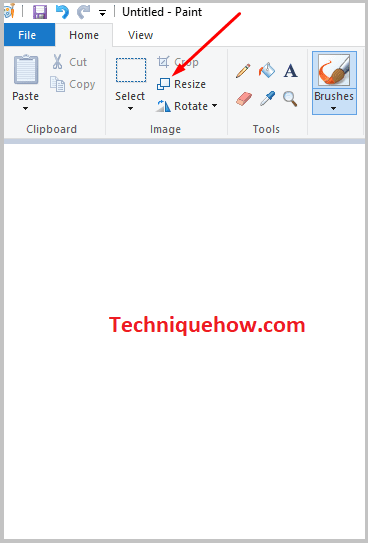
Task: Click the Redo arrow icon
Action: pos(83,12)
